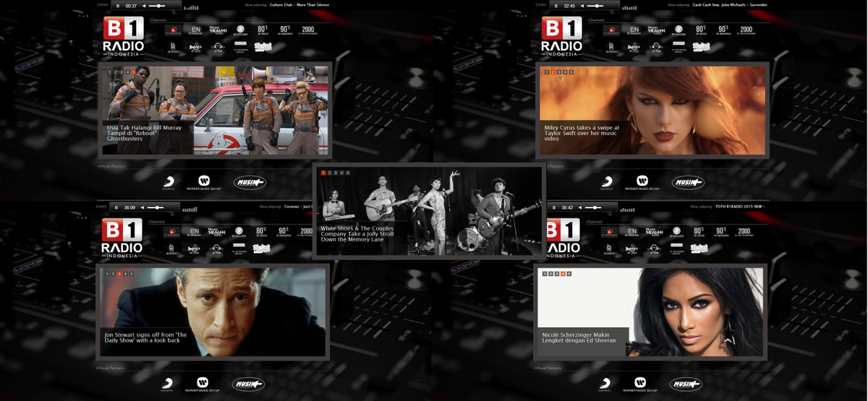Click the Culture Club – More Than Silence now-playing title
The height and width of the screenshot is (401, 868).
(x=299, y=5)
